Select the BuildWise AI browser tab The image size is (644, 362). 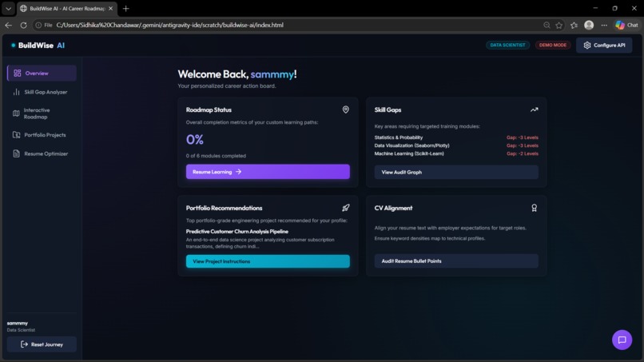click(67, 8)
